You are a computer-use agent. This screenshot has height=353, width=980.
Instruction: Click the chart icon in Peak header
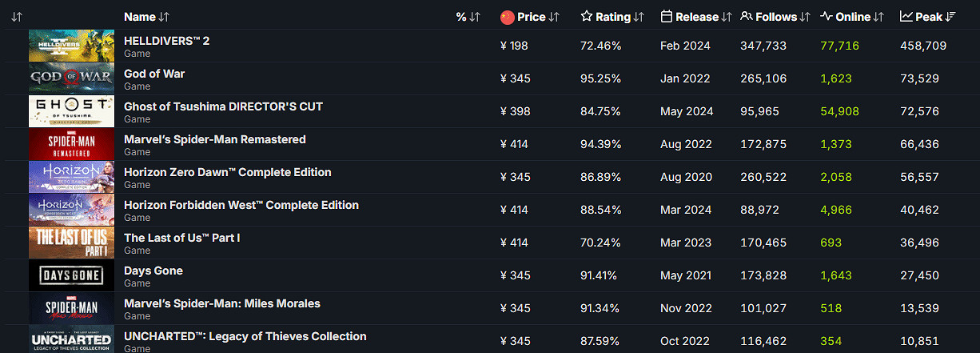point(906,17)
